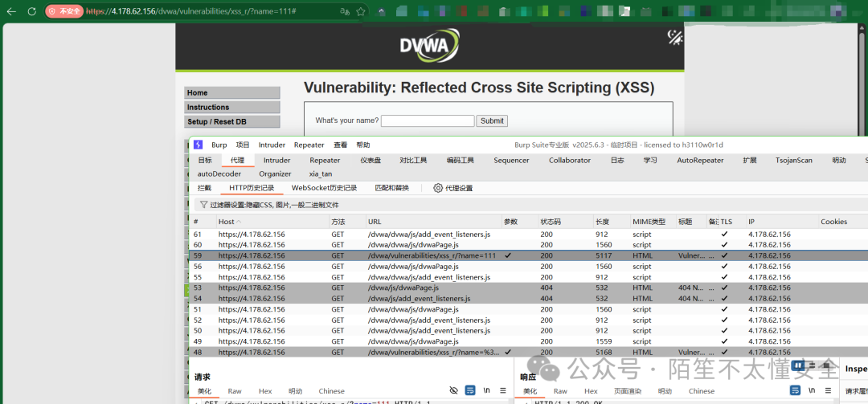Go back in the browser

(11, 11)
